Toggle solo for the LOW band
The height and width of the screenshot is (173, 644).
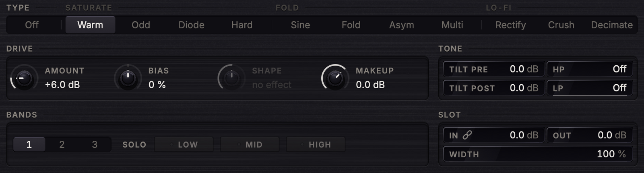(x=184, y=144)
